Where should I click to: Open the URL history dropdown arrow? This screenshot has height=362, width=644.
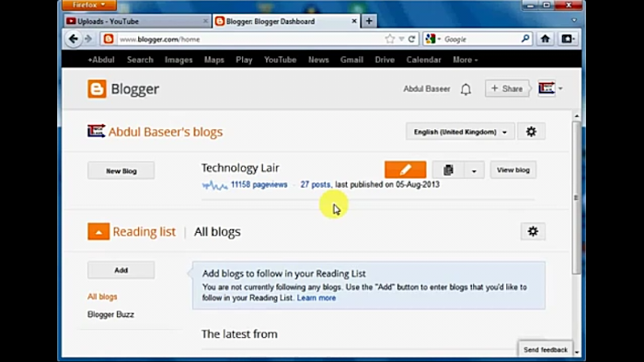pos(401,39)
